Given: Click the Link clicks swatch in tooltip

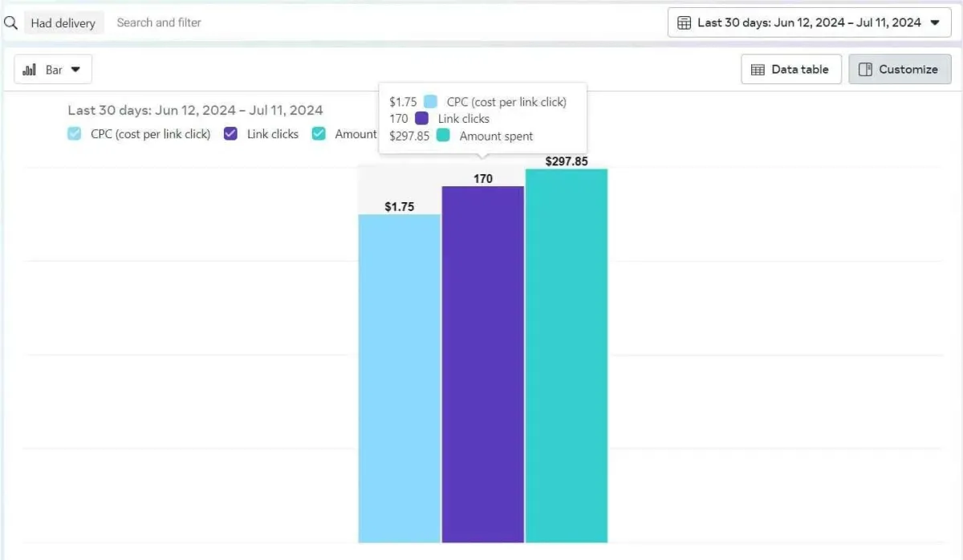Looking at the screenshot, I should coord(422,119).
